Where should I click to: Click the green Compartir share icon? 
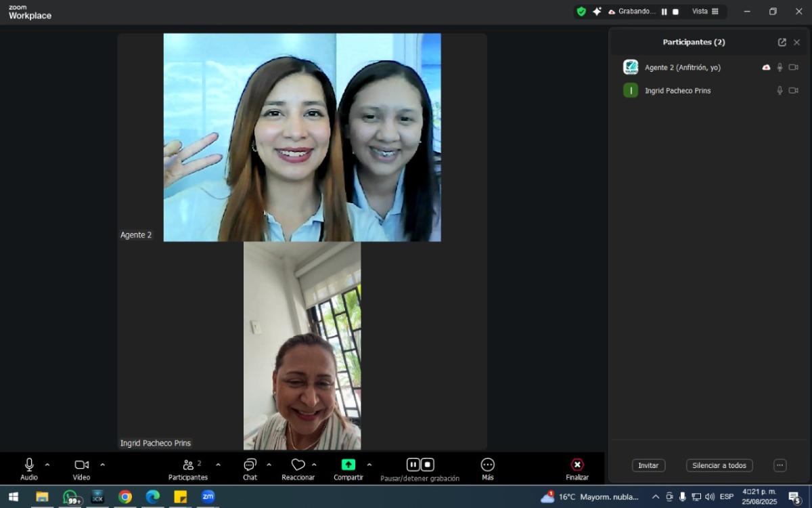click(x=348, y=465)
